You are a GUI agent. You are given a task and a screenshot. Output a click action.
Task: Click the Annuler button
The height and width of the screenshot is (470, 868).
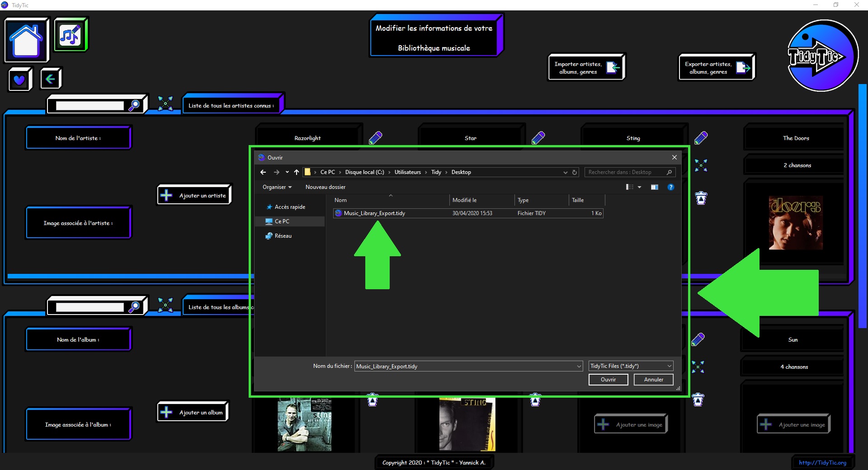pos(653,380)
